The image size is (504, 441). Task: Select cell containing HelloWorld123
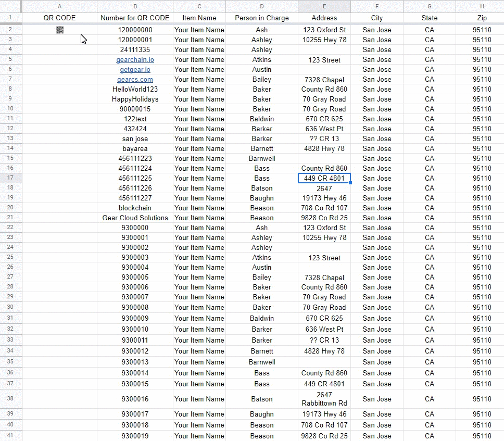click(135, 90)
